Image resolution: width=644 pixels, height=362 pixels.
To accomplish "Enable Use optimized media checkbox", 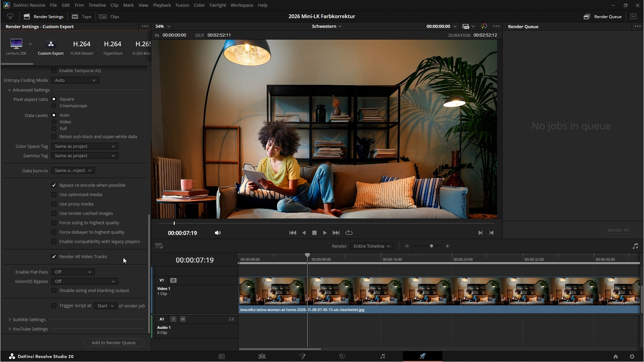I will [x=54, y=194].
